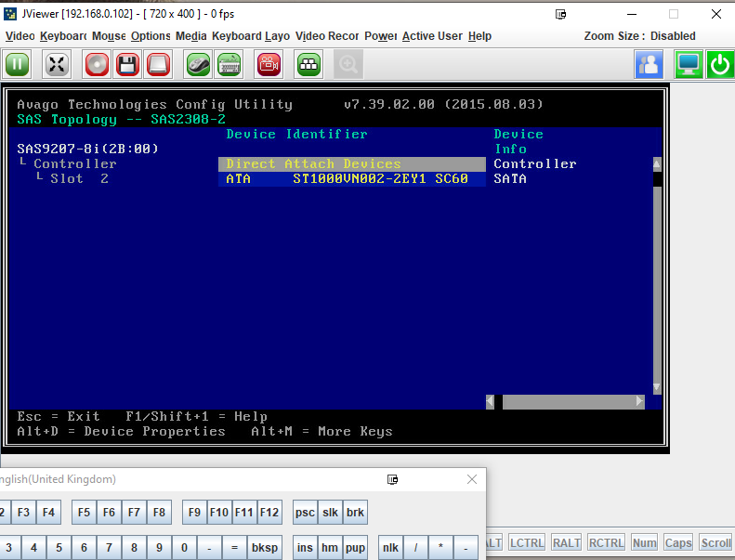Click the vertical scrollbar track
This screenshot has width=735, height=560.
tap(657, 283)
